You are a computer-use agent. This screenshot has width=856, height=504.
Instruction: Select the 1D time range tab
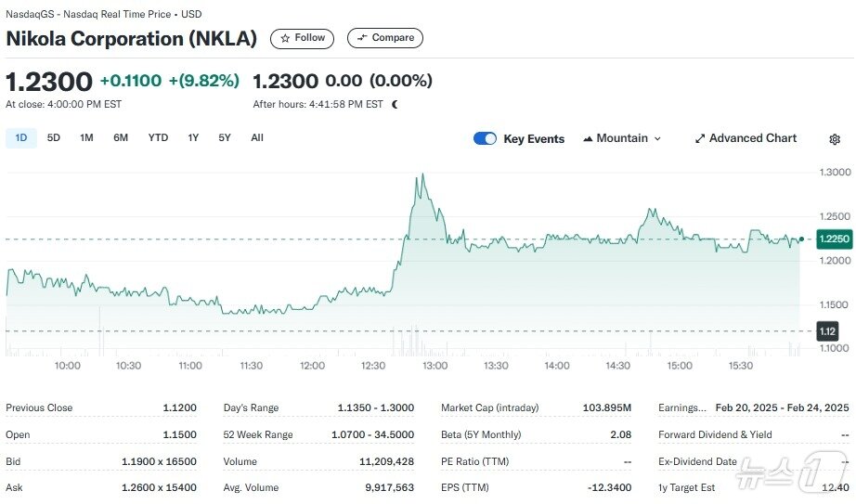[x=21, y=138]
